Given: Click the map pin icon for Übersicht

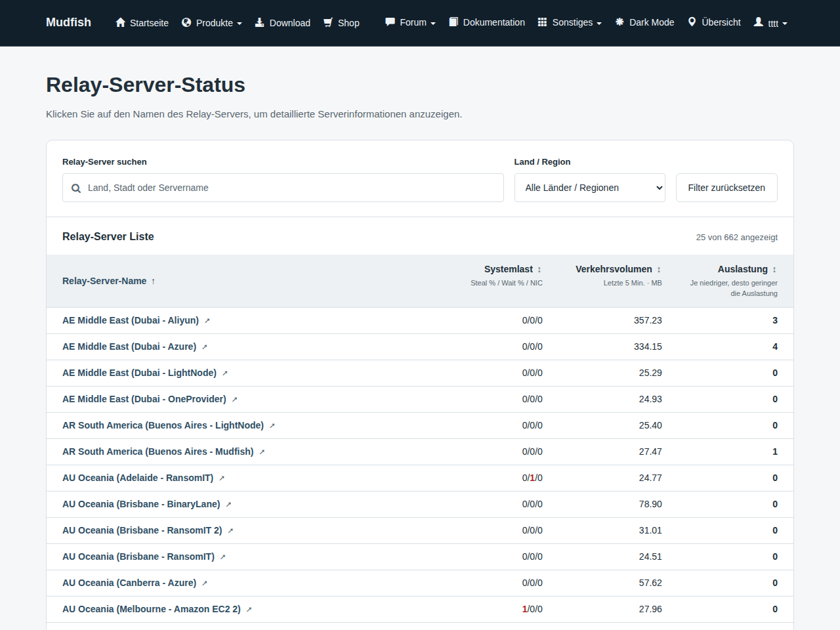Looking at the screenshot, I should tap(692, 22).
